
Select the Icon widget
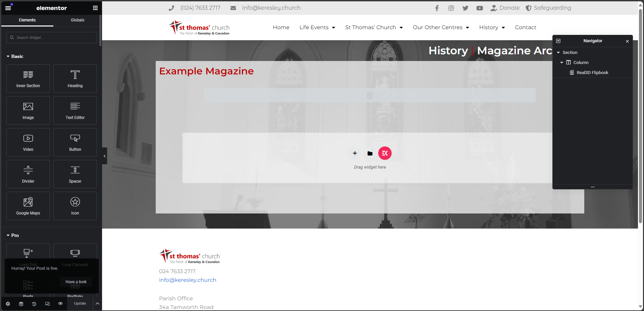(75, 206)
